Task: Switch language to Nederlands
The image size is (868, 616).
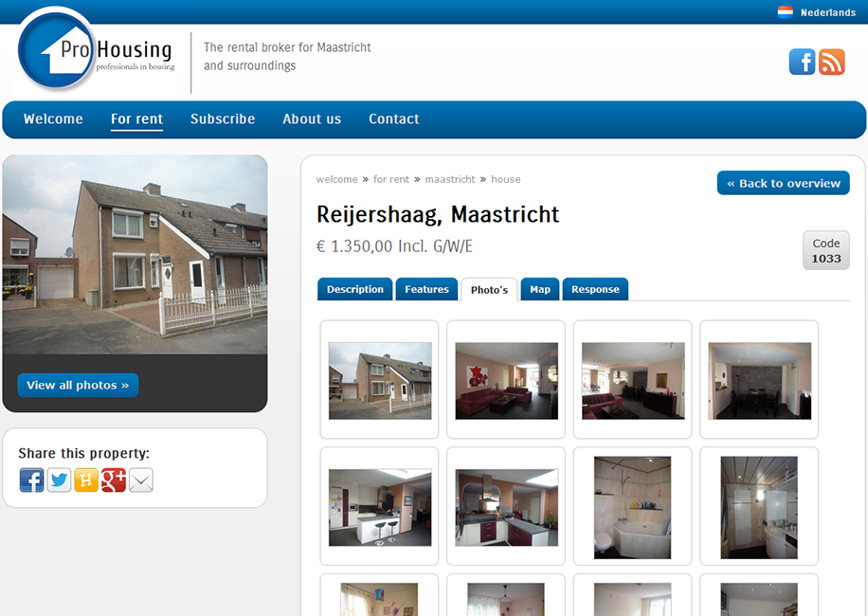Action: click(x=827, y=12)
